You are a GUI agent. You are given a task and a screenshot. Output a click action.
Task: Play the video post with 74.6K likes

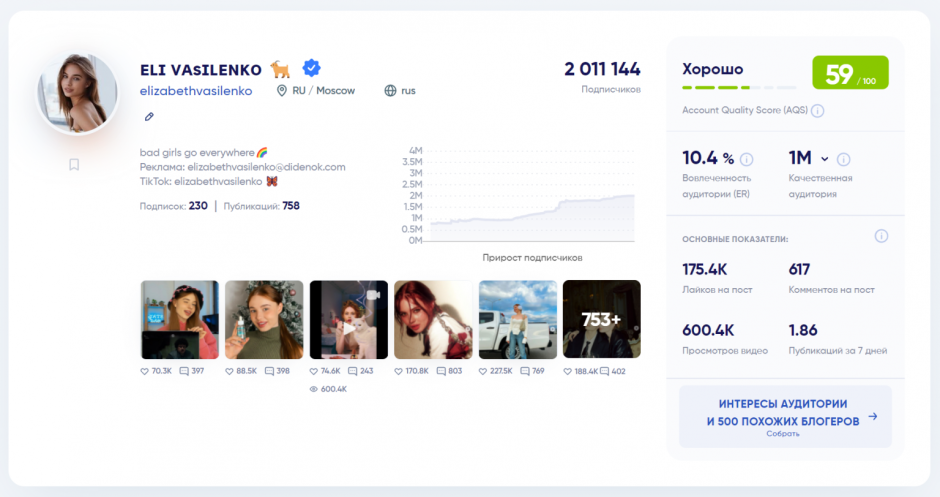(x=349, y=320)
